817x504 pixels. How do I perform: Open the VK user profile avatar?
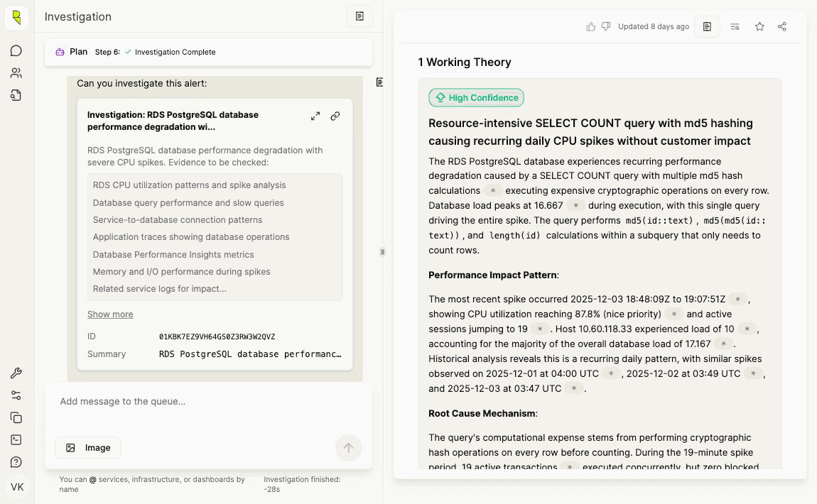pyautogui.click(x=17, y=487)
